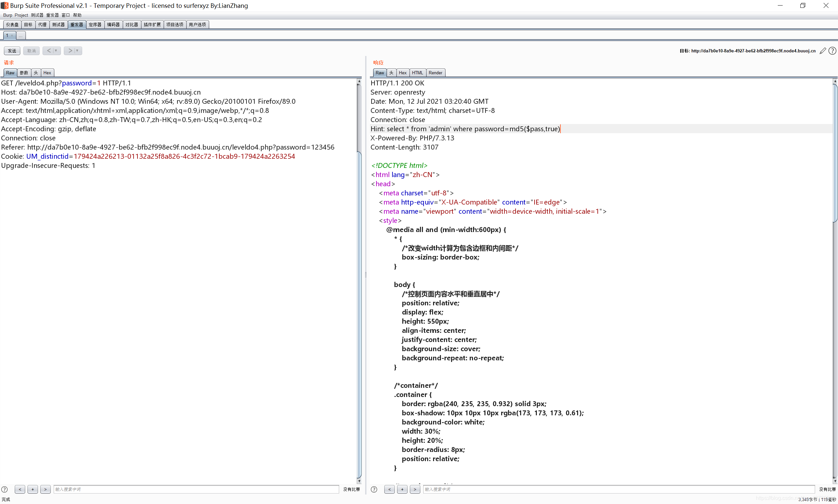
Task: Open the 窗口 menu
Action: (x=66, y=15)
